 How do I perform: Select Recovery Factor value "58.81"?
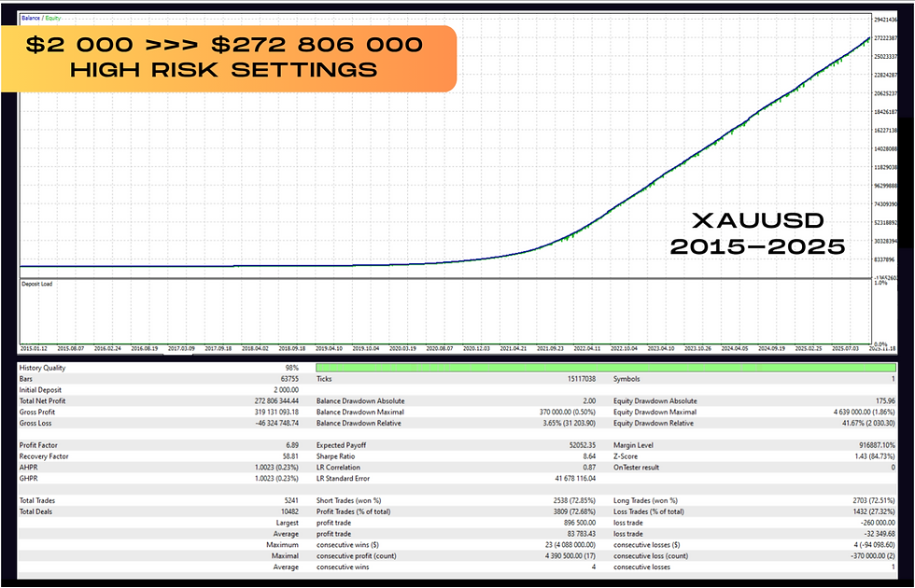[290, 456]
